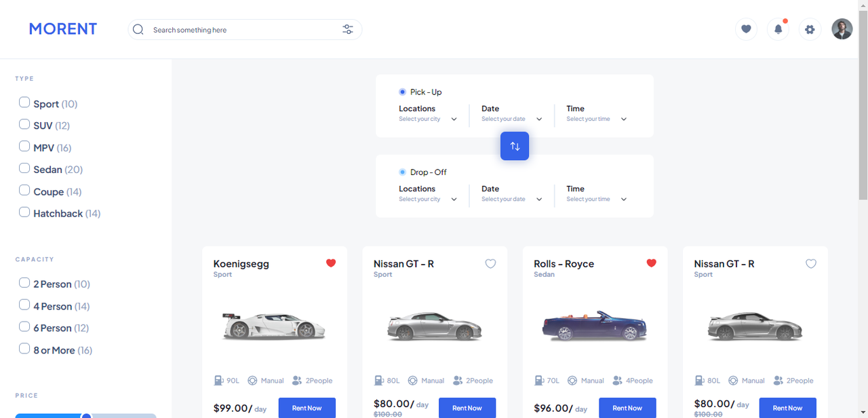Select the Drop - Off radio button
The height and width of the screenshot is (418, 868).
403,172
